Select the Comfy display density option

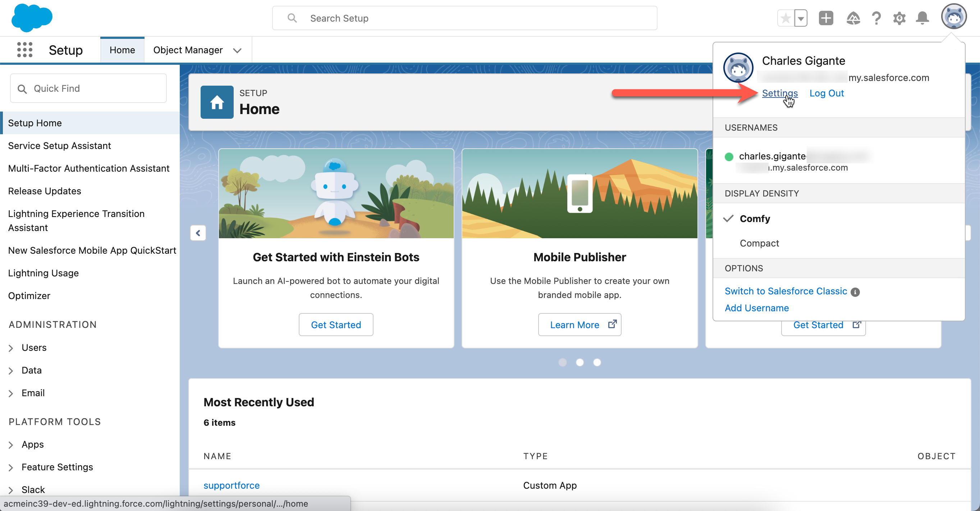pyautogui.click(x=755, y=218)
